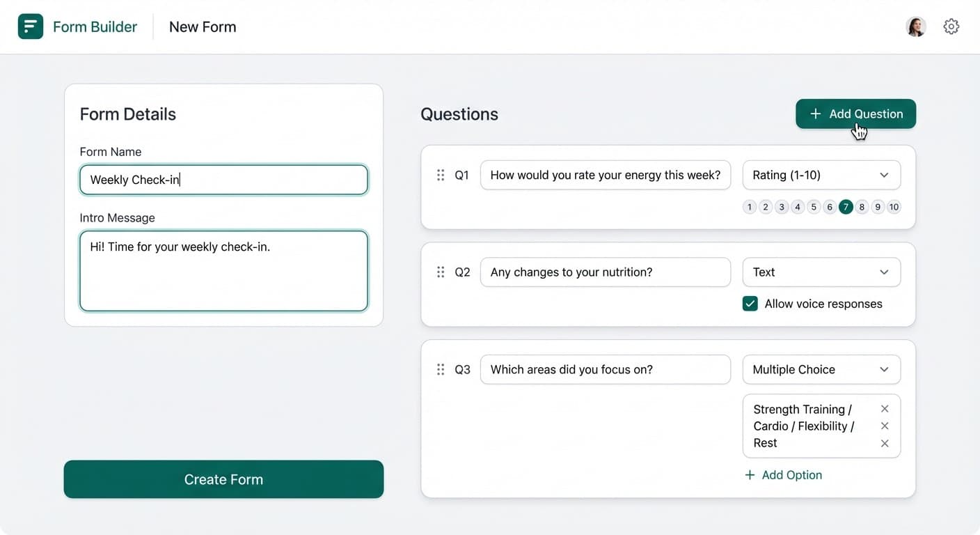Click Add Option under Q3
The width and height of the screenshot is (980, 535).
pos(784,474)
